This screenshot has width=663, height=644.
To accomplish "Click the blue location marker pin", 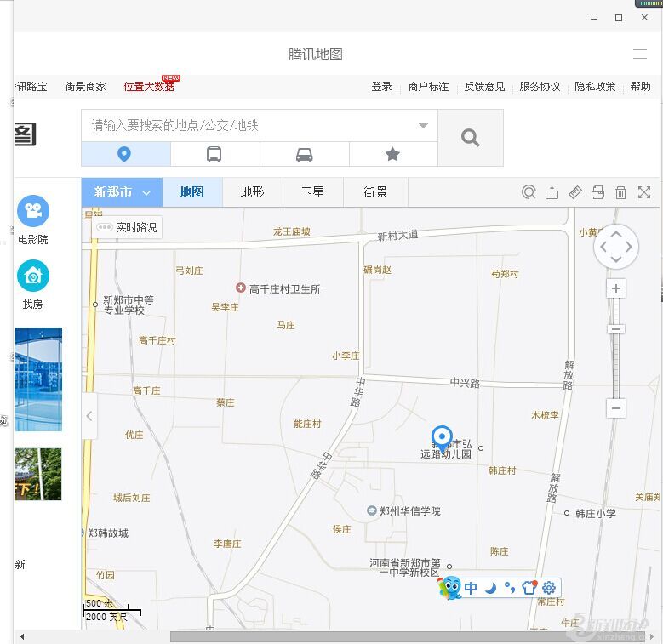I will coord(443,439).
